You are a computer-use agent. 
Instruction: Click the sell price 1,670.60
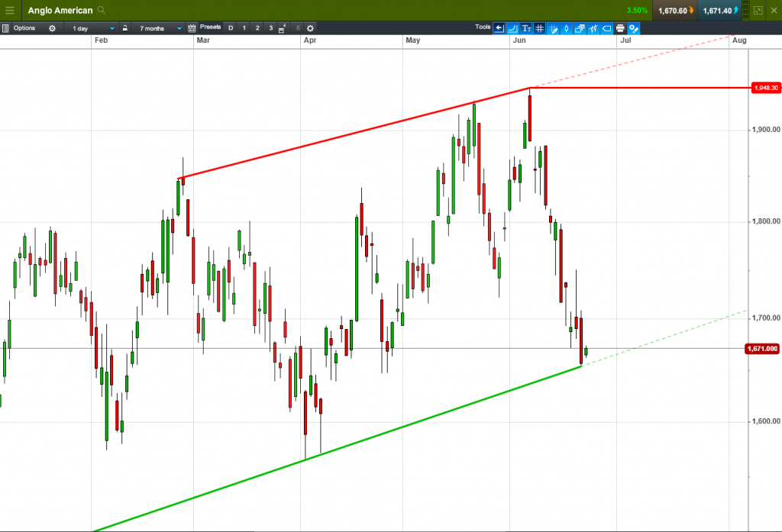(676, 11)
